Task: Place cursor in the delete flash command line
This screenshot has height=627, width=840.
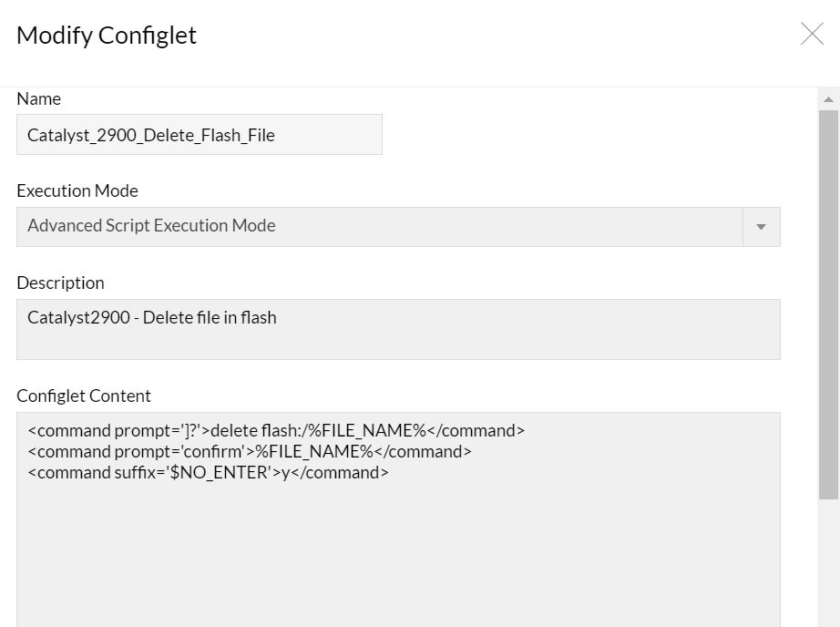Action: point(276,430)
